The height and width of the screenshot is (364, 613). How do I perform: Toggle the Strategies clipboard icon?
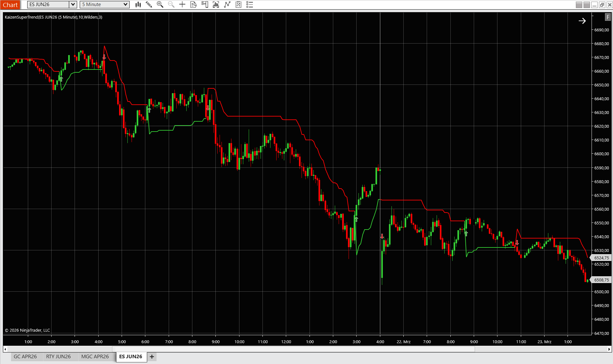[x=238, y=4]
